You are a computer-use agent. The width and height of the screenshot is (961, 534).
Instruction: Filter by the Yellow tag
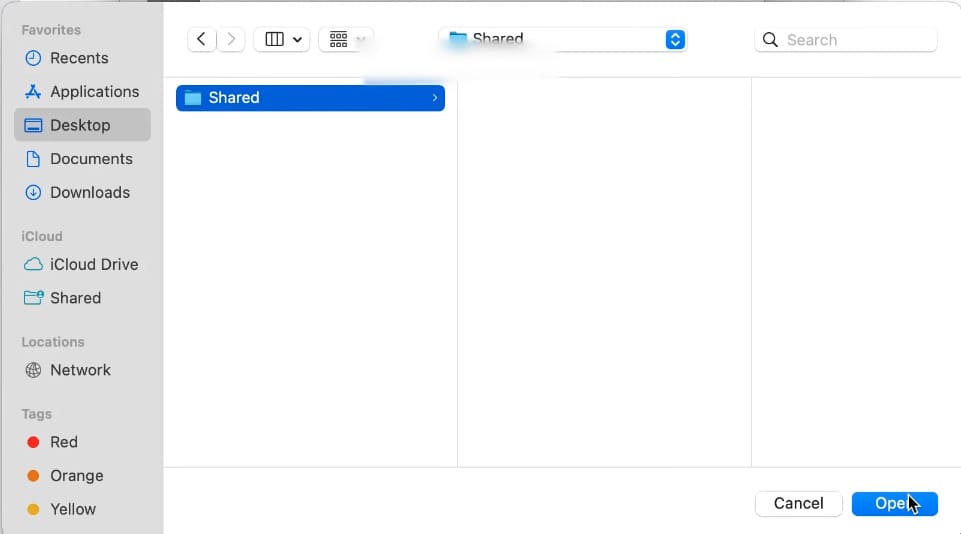point(73,509)
